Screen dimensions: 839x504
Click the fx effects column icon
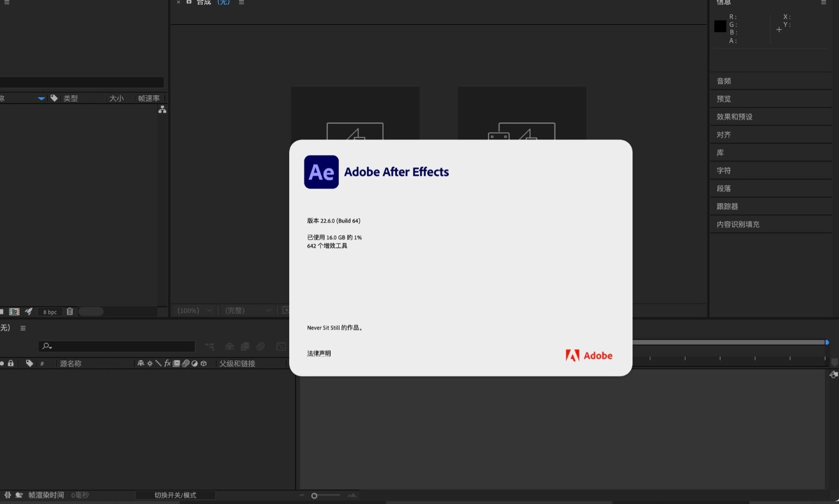(x=168, y=363)
